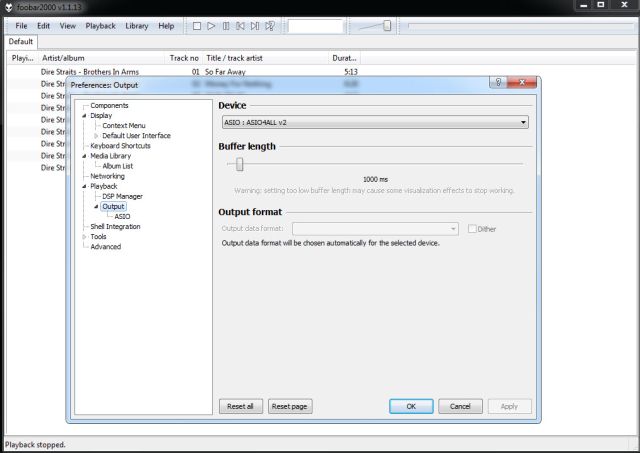Screen dimensions: 640x453
Task: Click the Title / track artist column header
Action: 265,58
